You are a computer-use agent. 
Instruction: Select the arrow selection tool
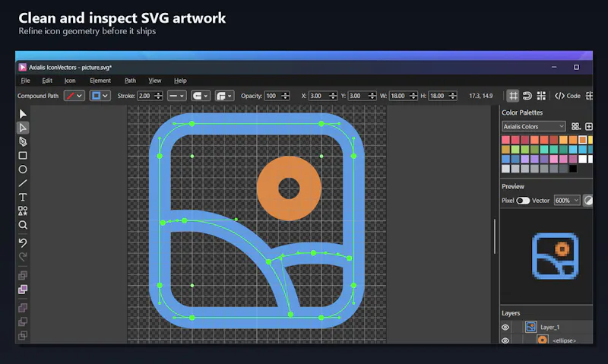(x=23, y=114)
